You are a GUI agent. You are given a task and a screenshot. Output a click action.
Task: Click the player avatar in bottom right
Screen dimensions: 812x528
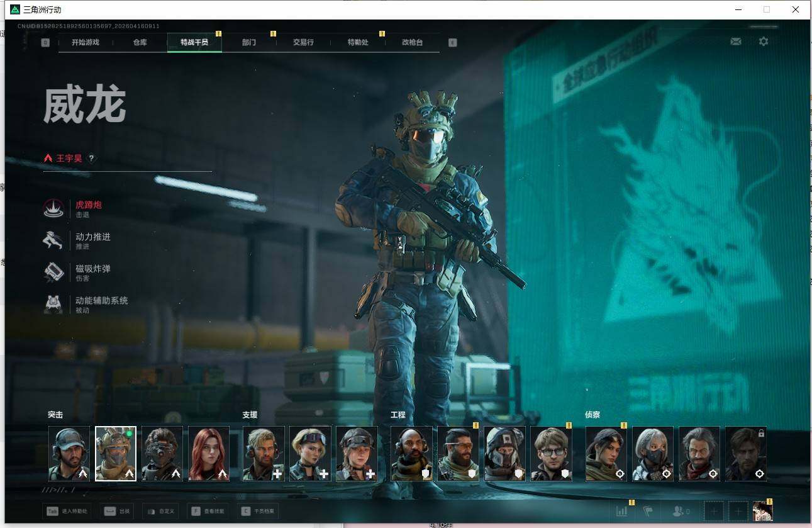click(762, 511)
